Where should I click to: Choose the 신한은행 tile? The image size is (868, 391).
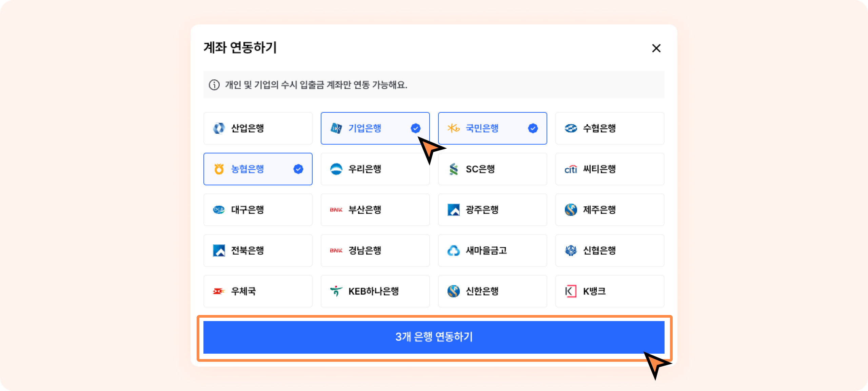[x=492, y=291]
